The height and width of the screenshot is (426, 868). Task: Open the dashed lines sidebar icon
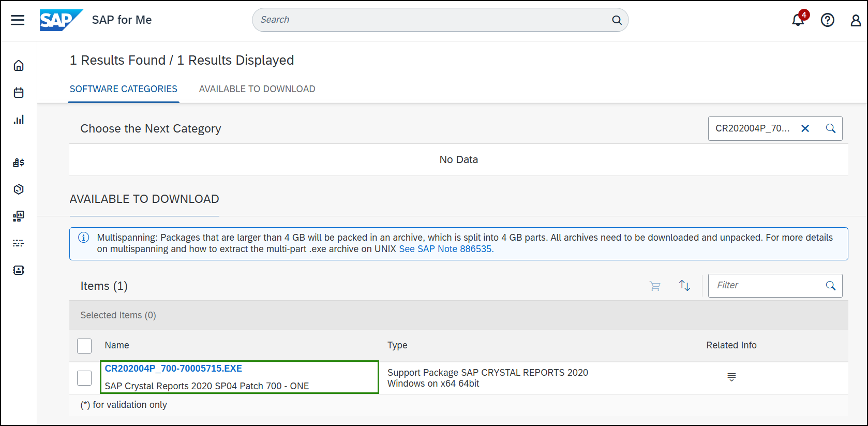[19, 243]
